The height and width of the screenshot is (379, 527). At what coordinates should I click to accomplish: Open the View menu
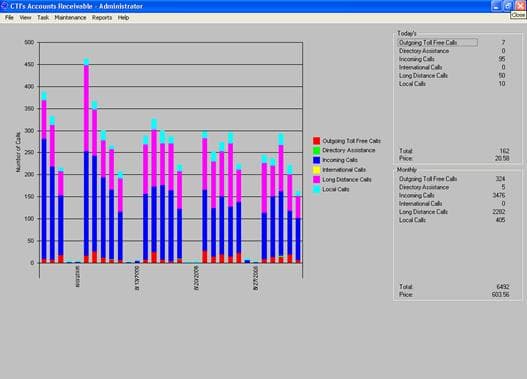coord(25,17)
